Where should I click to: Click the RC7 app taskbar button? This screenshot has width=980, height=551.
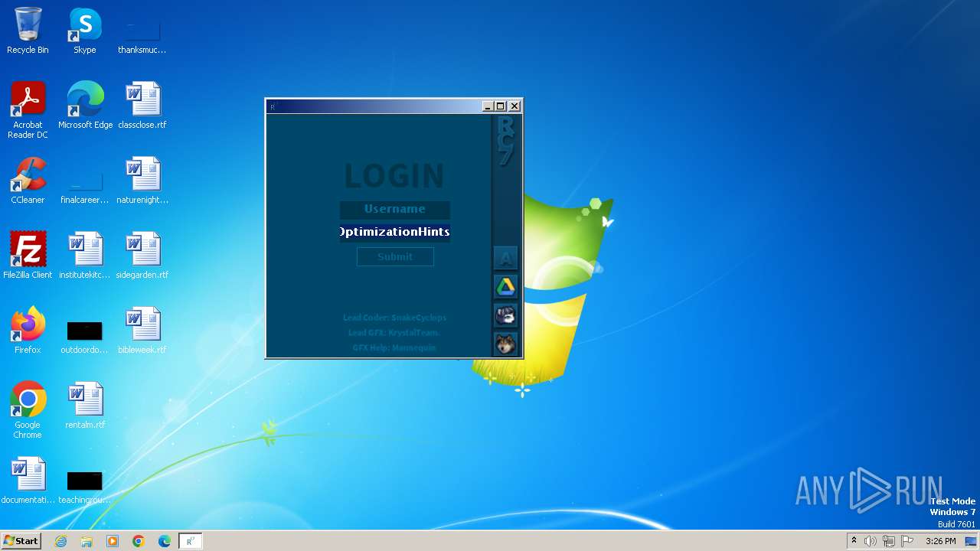(191, 541)
